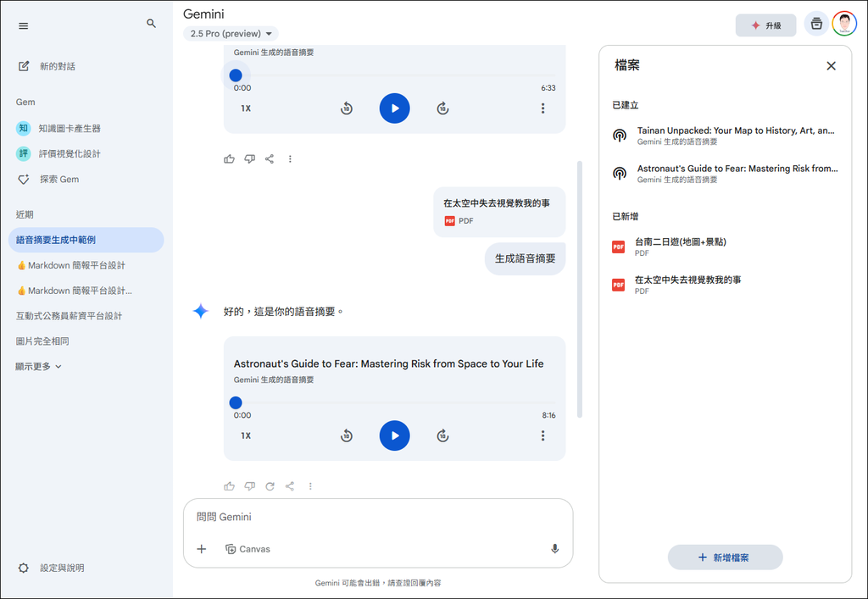The width and height of the screenshot is (868, 599).
Task: Click the conversation vertical scrollbar
Action: point(580,289)
